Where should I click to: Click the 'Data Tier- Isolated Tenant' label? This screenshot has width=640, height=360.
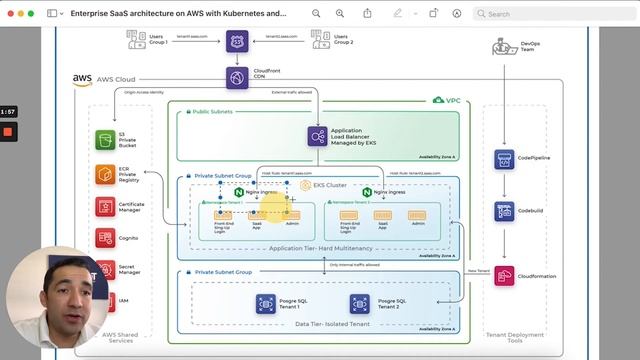332,324
